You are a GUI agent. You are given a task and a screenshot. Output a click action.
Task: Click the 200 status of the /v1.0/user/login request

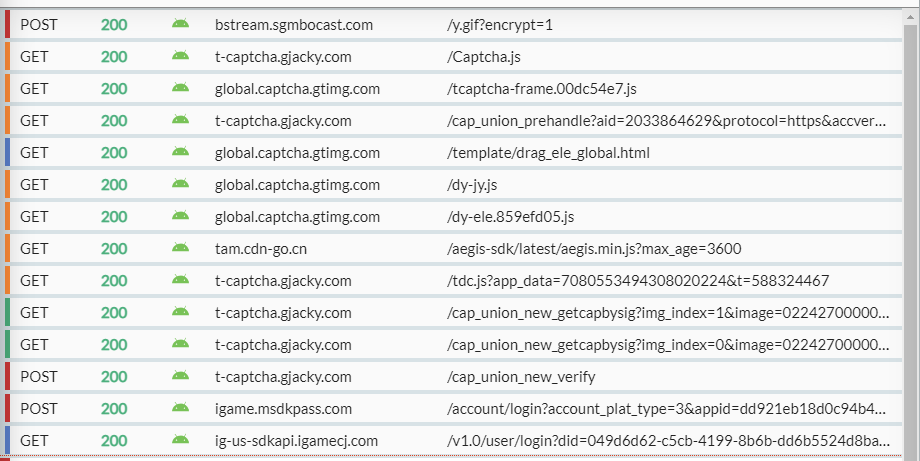(114, 441)
